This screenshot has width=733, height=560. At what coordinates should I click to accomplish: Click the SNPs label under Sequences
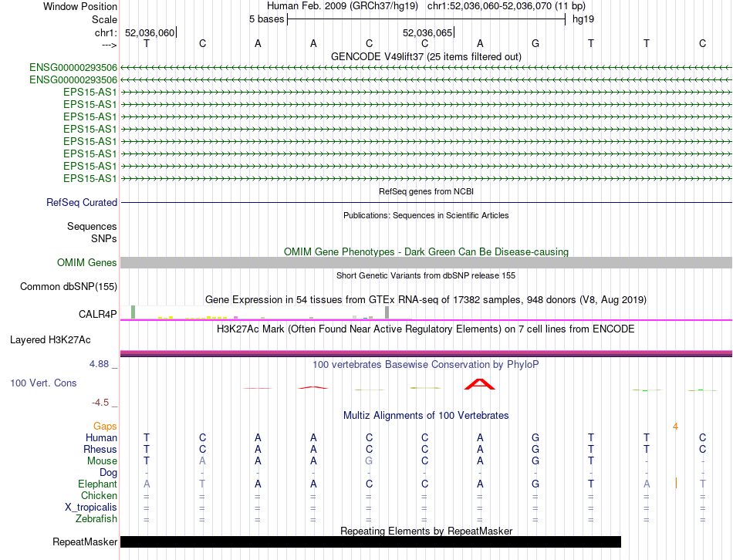[x=104, y=238]
